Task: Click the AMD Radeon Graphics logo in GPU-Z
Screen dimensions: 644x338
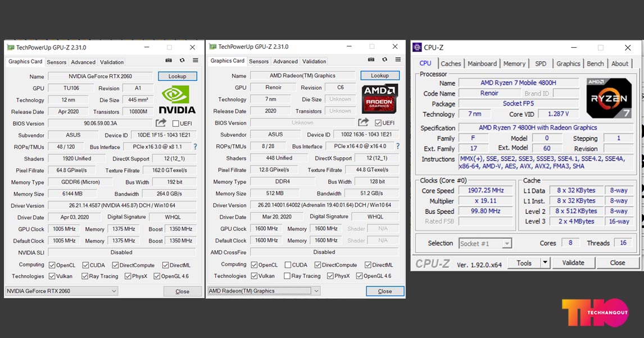Action: pos(379,99)
